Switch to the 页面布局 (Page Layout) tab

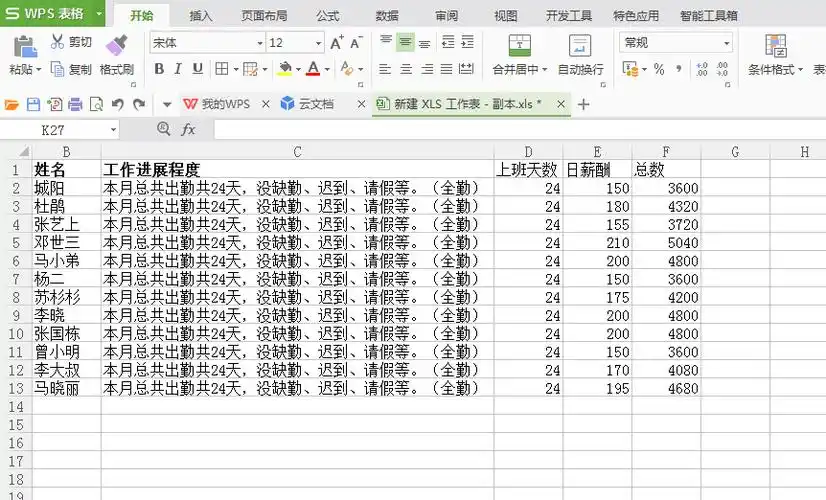coord(264,16)
